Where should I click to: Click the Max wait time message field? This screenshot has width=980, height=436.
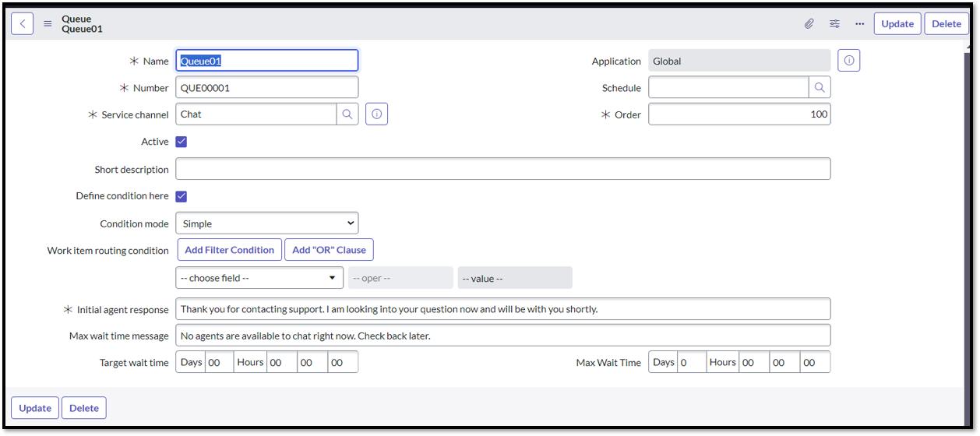(503, 336)
